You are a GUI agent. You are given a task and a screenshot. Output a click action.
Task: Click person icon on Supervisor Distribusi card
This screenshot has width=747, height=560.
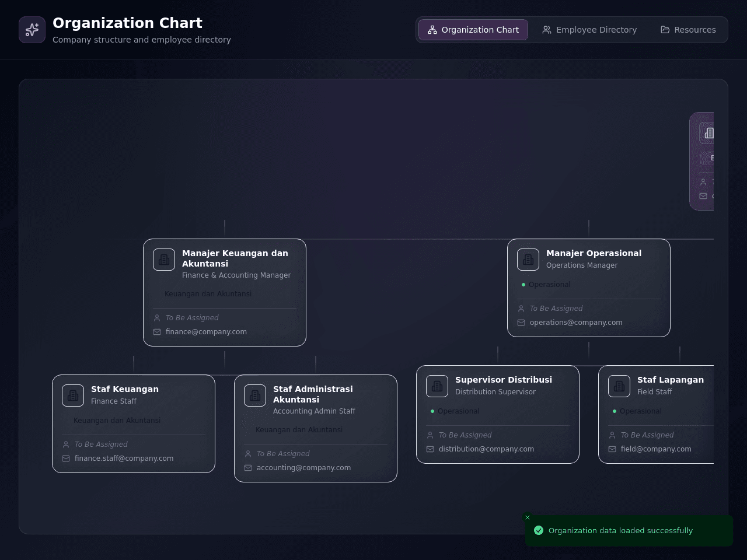(x=430, y=435)
